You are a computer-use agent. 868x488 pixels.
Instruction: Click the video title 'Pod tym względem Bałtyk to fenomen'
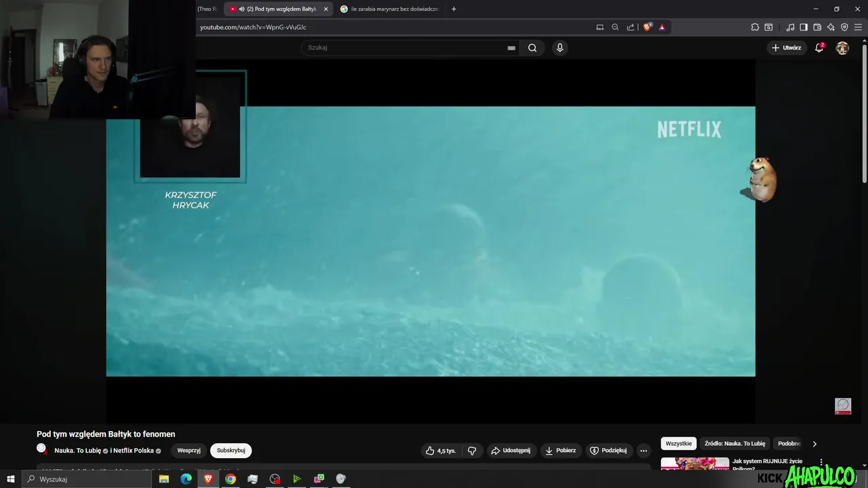106,434
